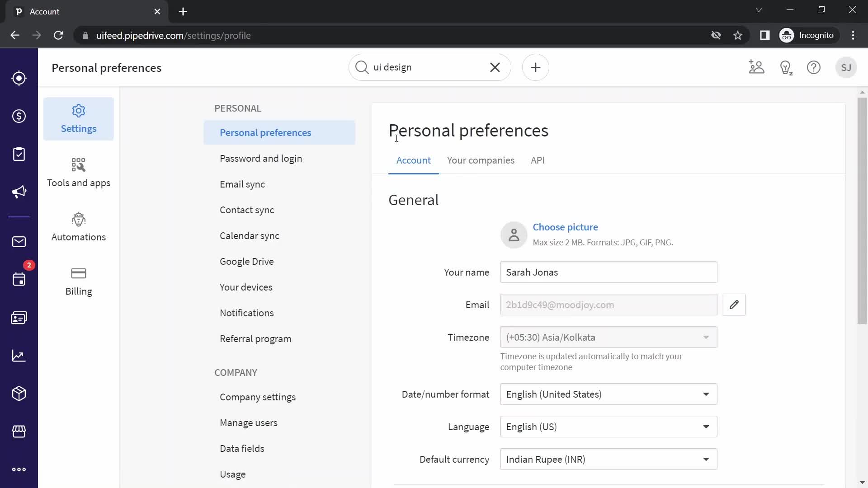Open Data fields settings
Image resolution: width=868 pixels, height=488 pixels.
279,448
